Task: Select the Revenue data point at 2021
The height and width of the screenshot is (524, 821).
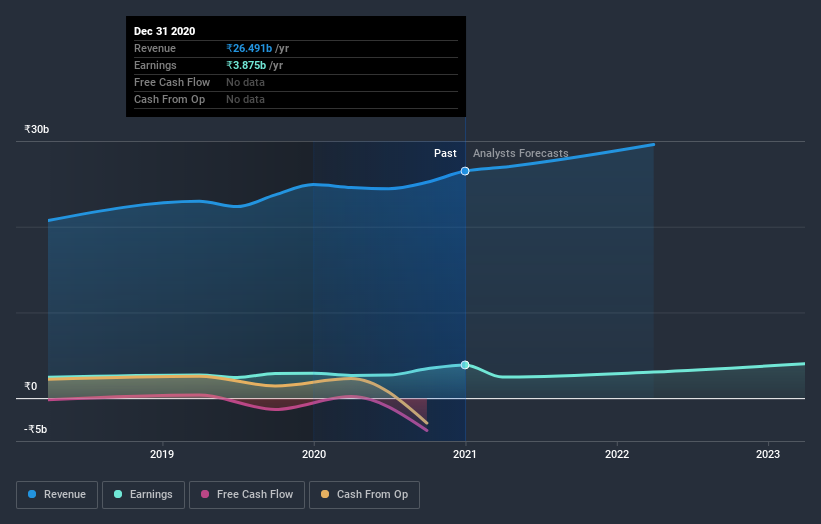Action: click(x=465, y=171)
